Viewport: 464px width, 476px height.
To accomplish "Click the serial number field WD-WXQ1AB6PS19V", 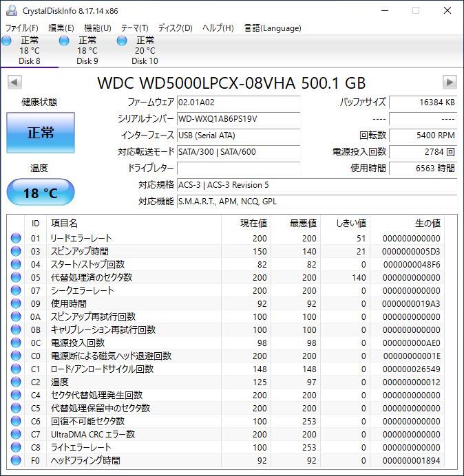I will pyautogui.click(x=238, y=119).
